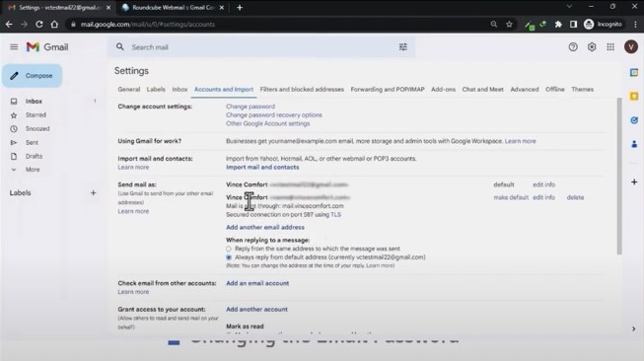
Task: Open Forwarding and POP/IMAP tab
Action: tap(388, 89)
